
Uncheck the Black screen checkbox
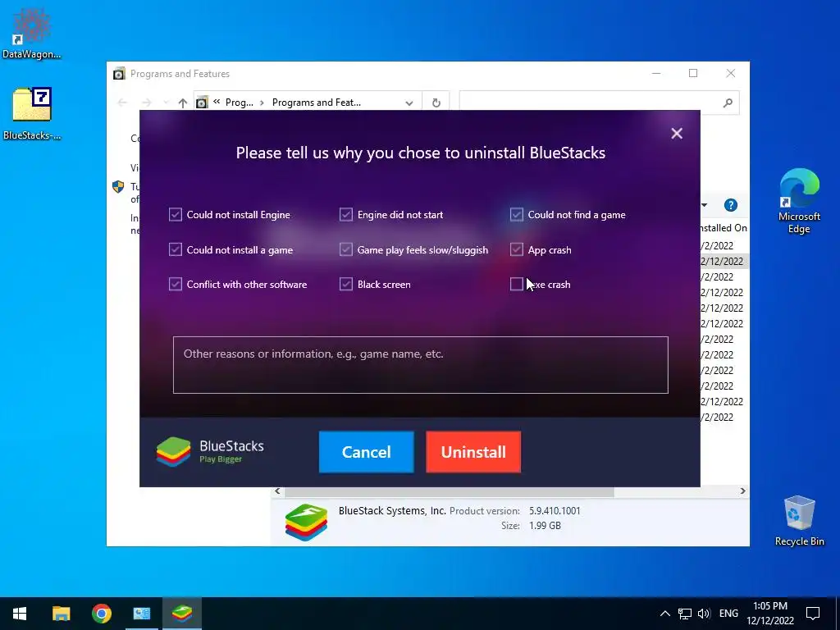coord(346,284)
